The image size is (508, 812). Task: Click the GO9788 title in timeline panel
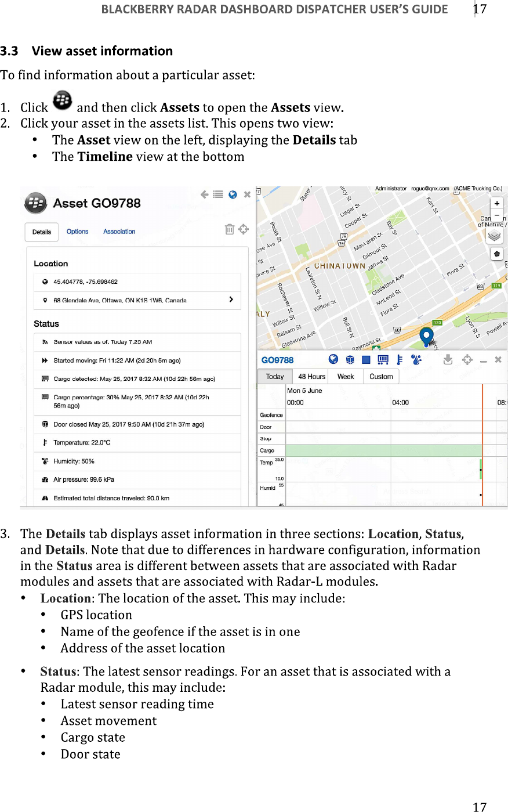tap(278, 360)
